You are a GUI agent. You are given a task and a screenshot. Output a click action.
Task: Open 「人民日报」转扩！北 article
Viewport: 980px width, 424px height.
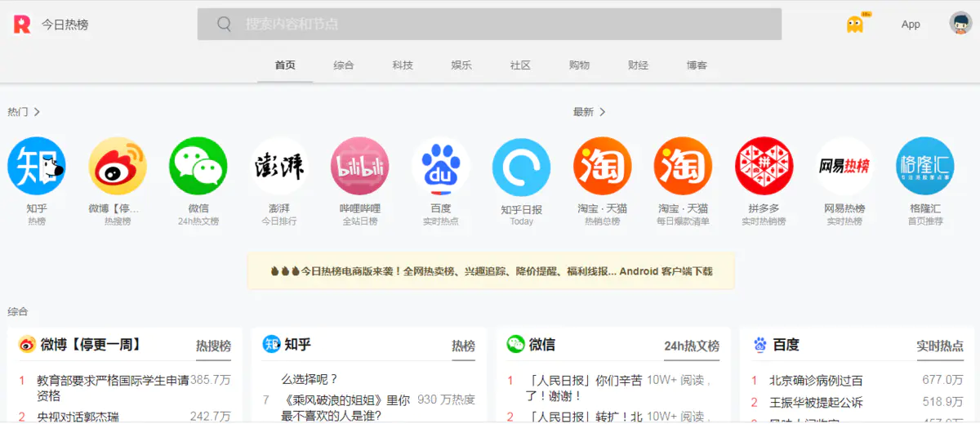point(584,417)
